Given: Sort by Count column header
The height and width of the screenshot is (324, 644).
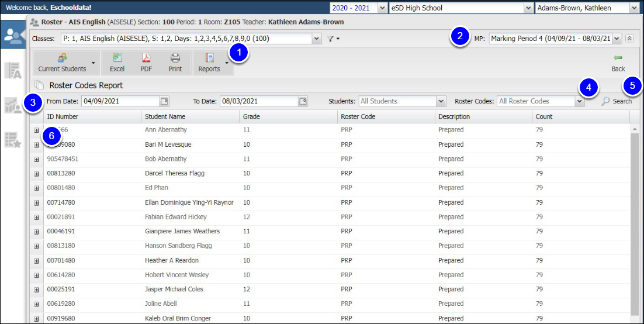Looking at the screenshot, I should [581, 116].
